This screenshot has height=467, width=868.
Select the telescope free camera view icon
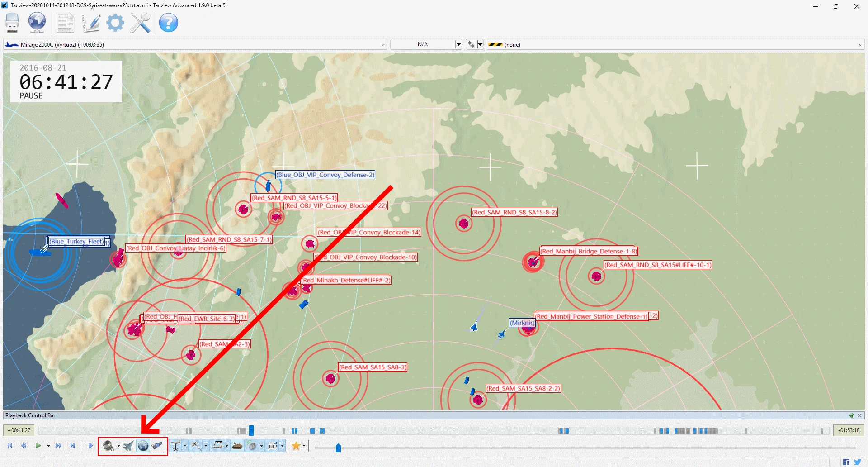[158, 446]
